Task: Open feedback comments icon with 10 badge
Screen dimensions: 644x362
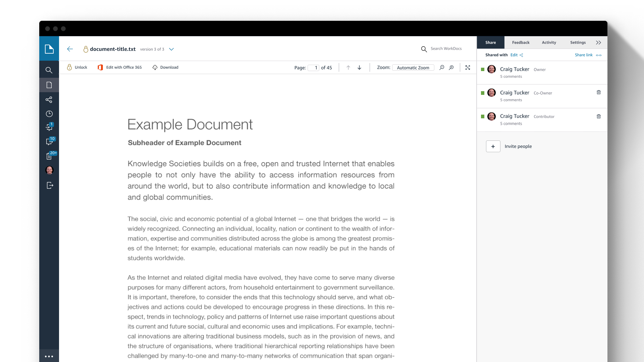Action: (x=49, y=142)
